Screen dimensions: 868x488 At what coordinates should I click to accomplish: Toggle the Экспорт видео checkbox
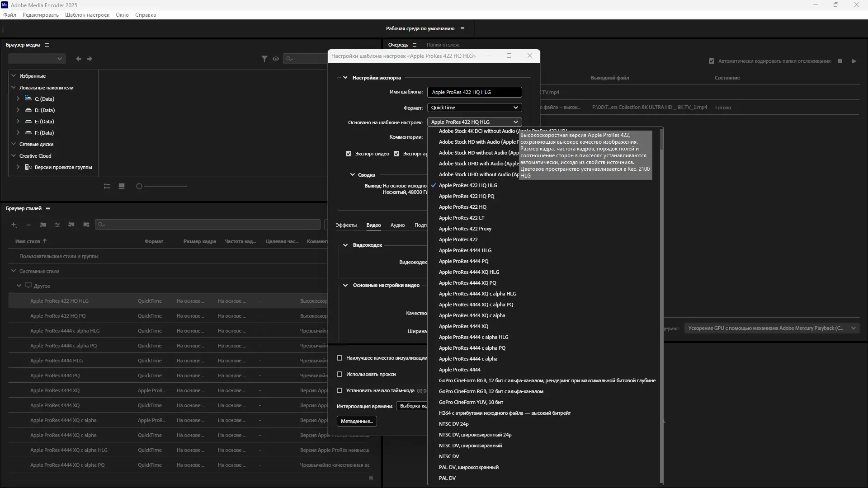349,154
